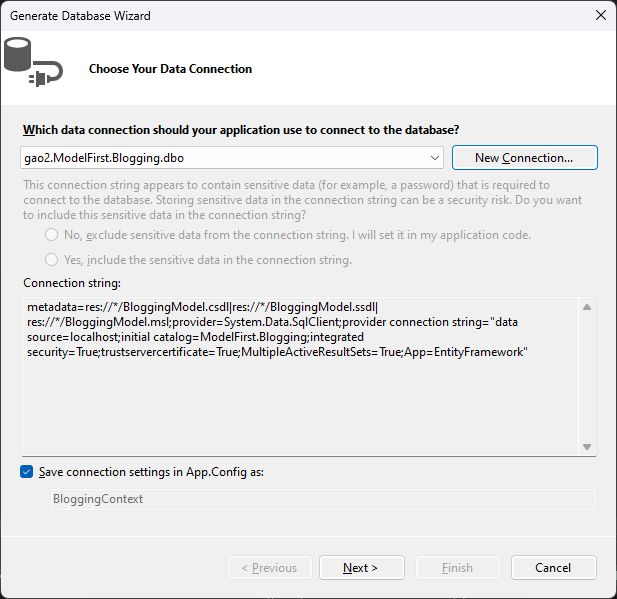617x599 pixels.
Task: Uncheck Save connection settings in App.Config
Action: (27, 472)
